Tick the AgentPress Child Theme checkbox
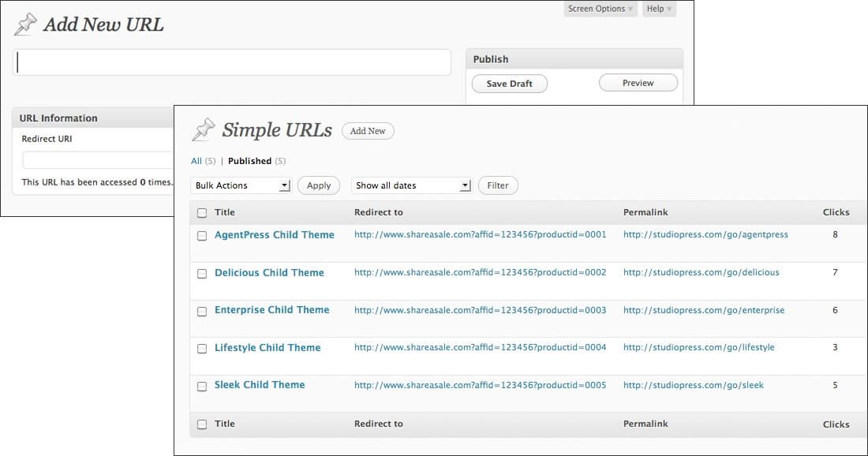This screenshot has width=868, height=456. (202, 236)
